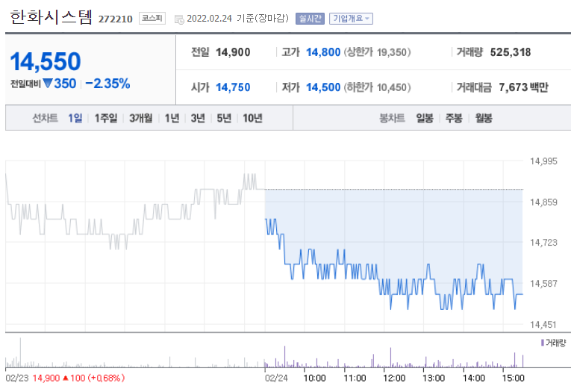Click the 거래량 value 525,318

coord(511,52)
